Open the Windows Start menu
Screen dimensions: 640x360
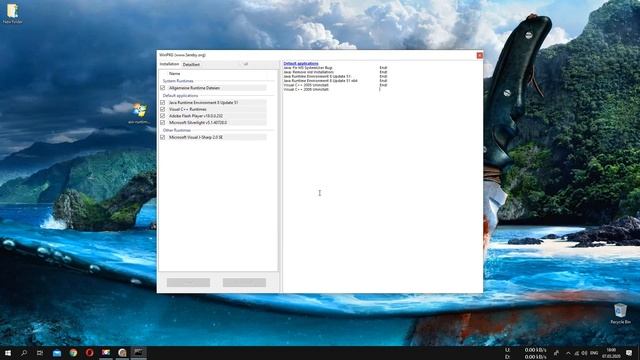pos(8,353)
